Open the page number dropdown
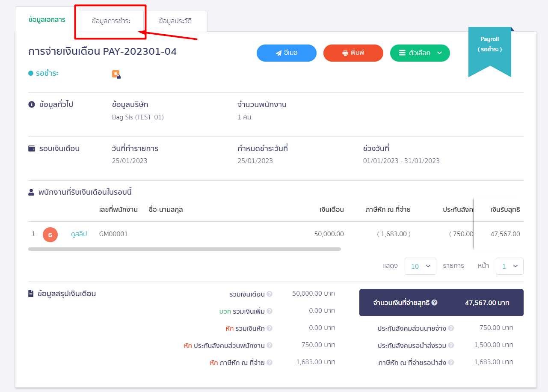This screenshot has width=548, height=392. [509, 266]
